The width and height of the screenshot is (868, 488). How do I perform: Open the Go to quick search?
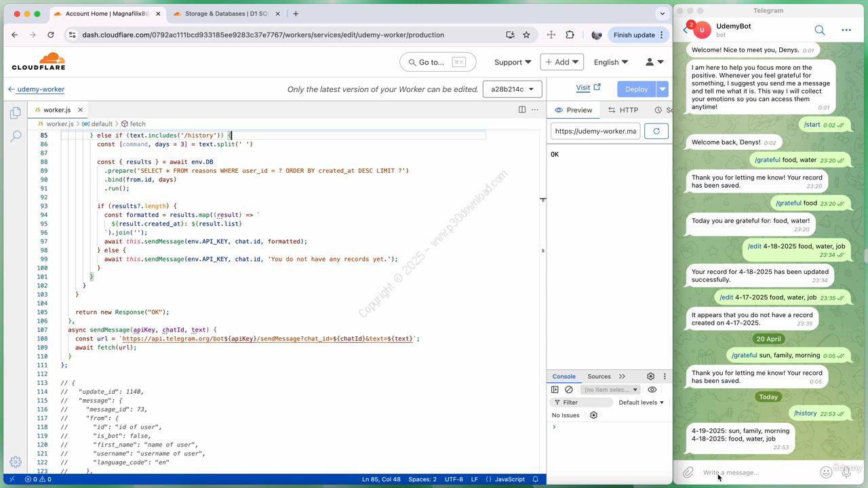(438, 62)
